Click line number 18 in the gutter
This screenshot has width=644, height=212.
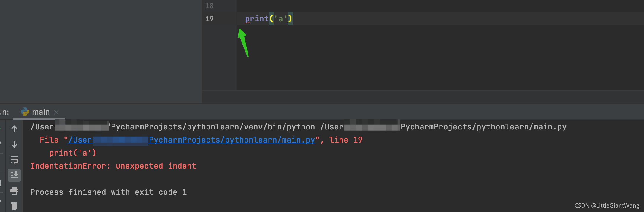[210, 6]
